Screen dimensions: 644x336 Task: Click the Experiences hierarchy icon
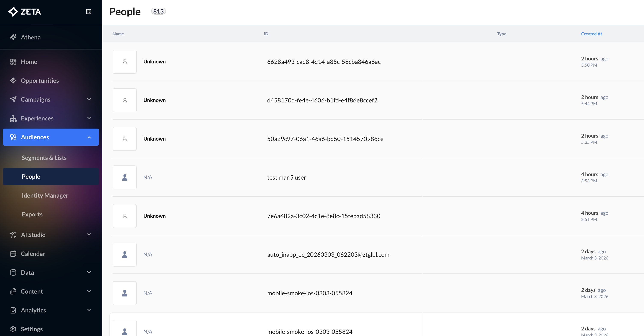coord(13,118)
